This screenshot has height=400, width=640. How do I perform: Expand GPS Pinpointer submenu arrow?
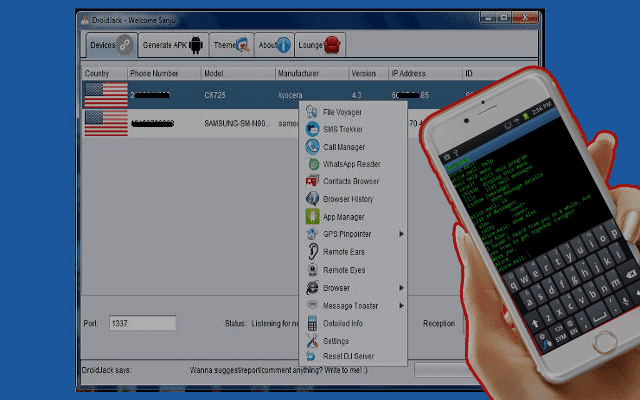(402, 234)
